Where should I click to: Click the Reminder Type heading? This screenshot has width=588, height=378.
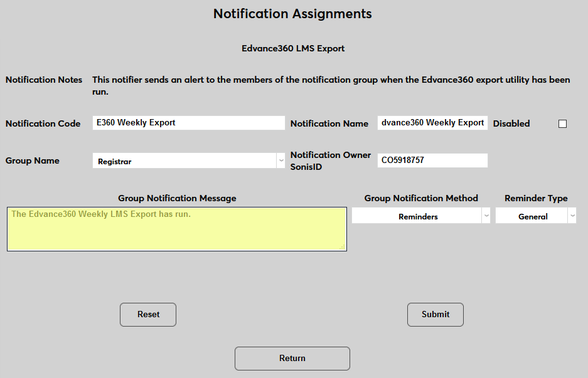536,198
